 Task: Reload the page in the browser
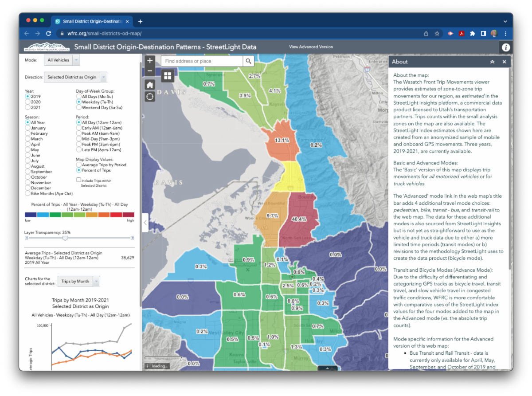pyautogui.click(x=48, y=34)
